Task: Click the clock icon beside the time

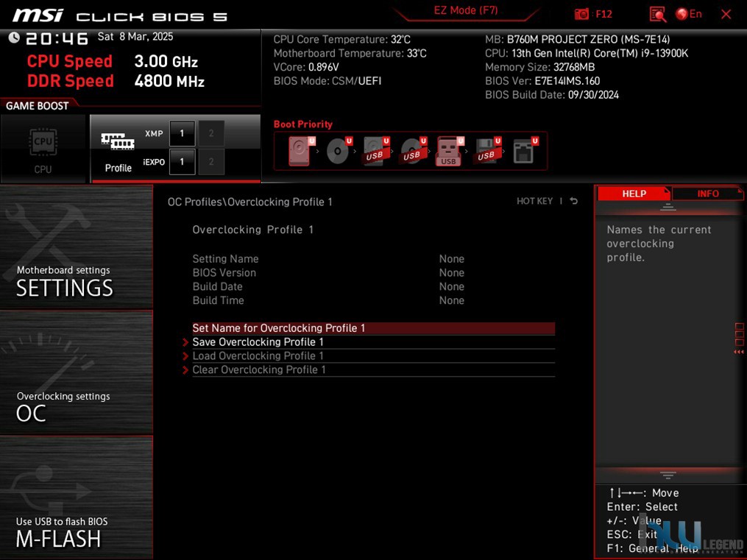Action: click(x=14, y=37)
